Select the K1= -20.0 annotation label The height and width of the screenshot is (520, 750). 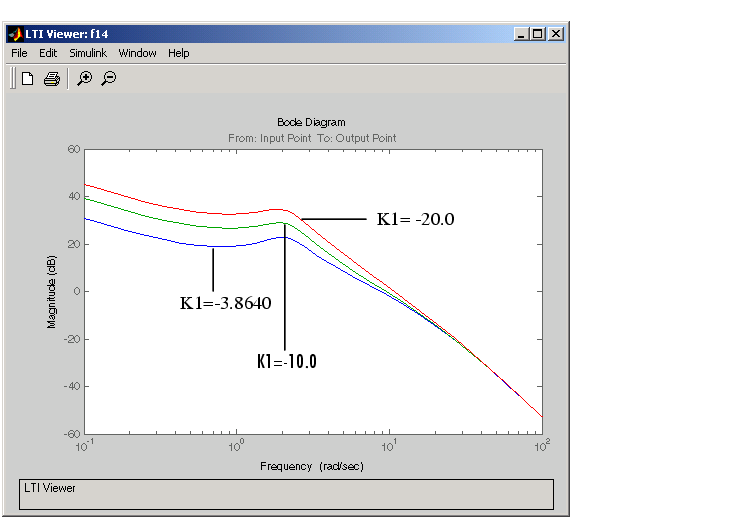pos(415,219)
